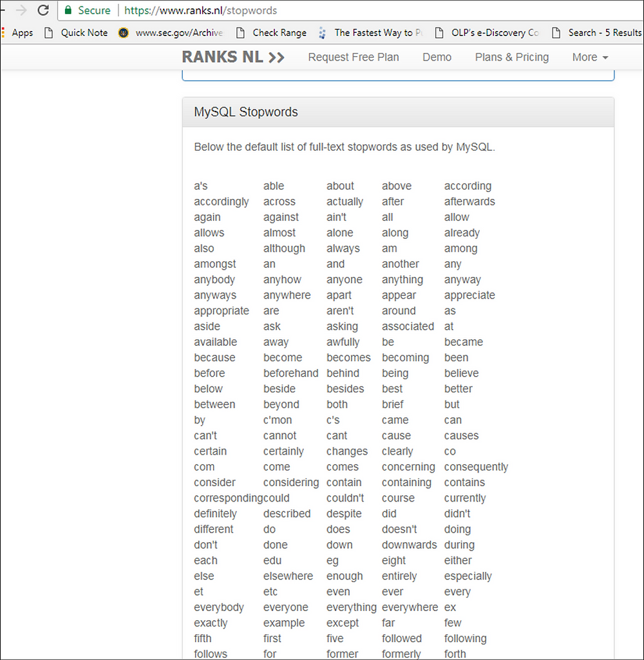The width and height of the screenshot is (644, 660).
Task: Expand the More dropdown menu
Action: point(590,57)
